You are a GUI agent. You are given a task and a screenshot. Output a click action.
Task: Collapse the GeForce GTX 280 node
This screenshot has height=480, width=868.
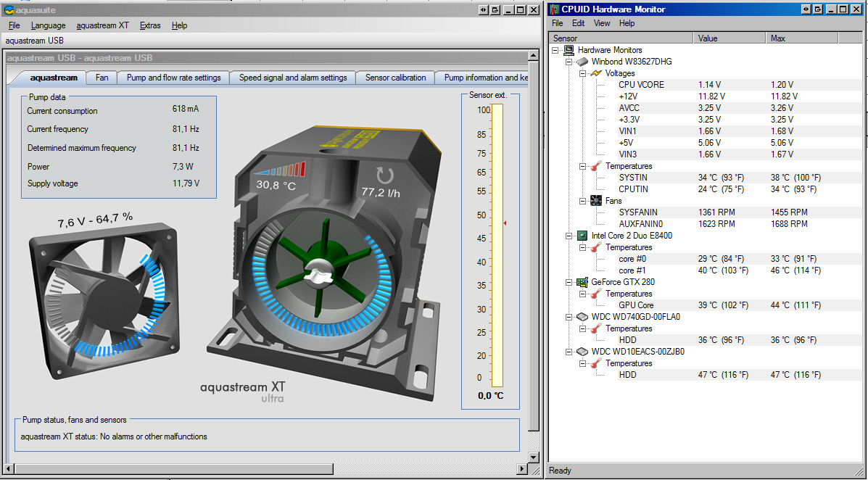pyautogui.click(x=569, y=282)
